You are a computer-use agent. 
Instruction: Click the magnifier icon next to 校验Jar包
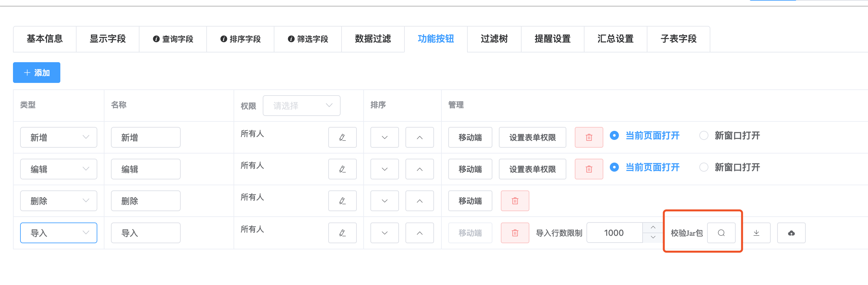click(x=721, y=233)
